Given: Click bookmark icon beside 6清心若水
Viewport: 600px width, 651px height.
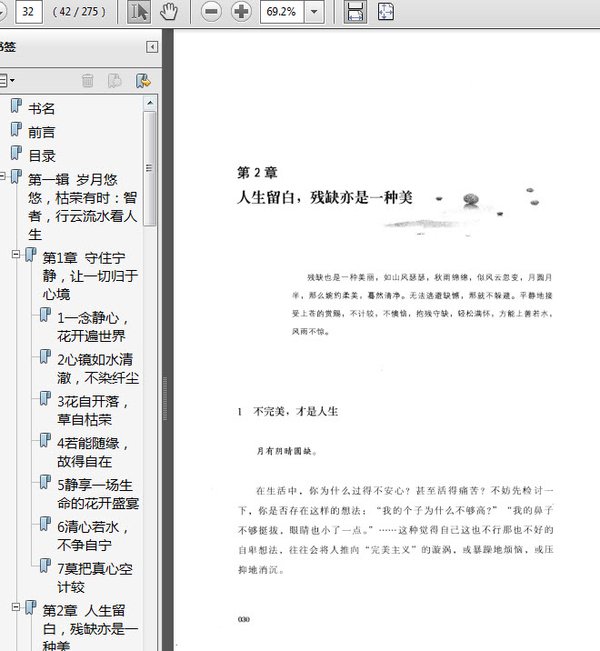Looking at the screenshot, I should click(x=45, y=524).
